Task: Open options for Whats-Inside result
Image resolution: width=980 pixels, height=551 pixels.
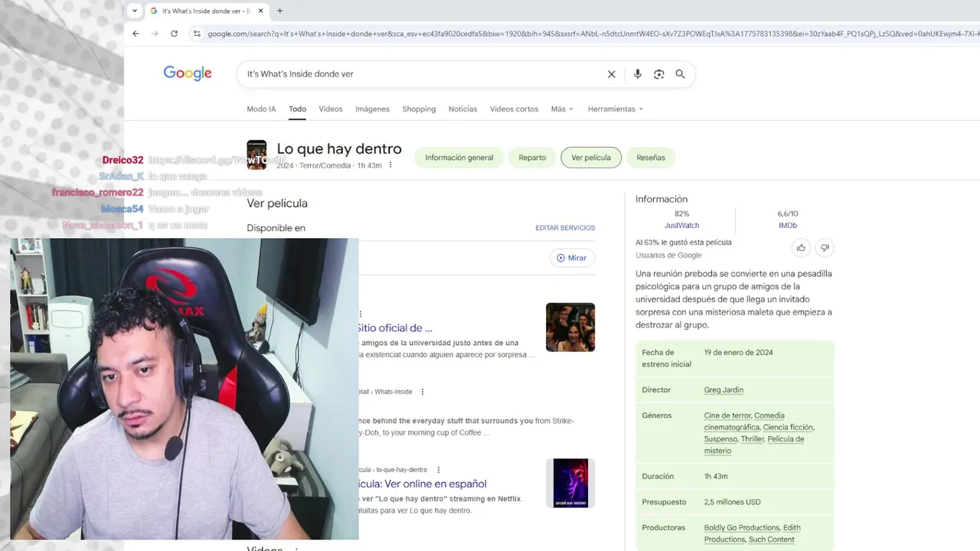Action: coord(422,392)
